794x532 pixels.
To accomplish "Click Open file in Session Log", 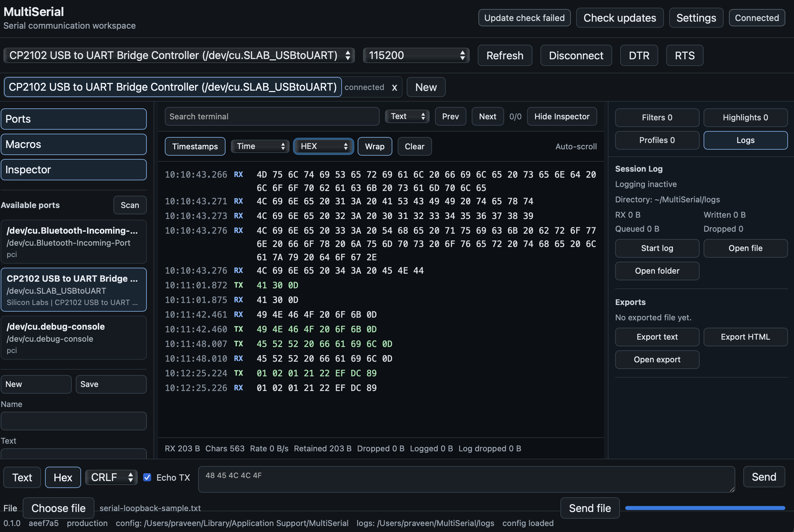I will (x=745, y=248).
